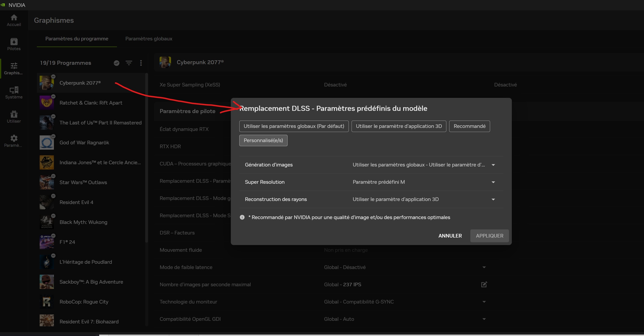Select the Recommandé preset option
Viewport: 644px width, 336px height.
(x=469, y=126)
